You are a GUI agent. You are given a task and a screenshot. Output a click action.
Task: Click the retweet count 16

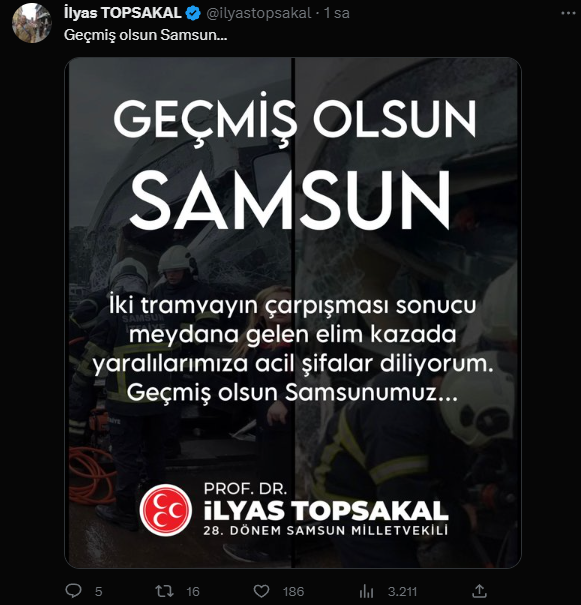[x=193, y=591]
